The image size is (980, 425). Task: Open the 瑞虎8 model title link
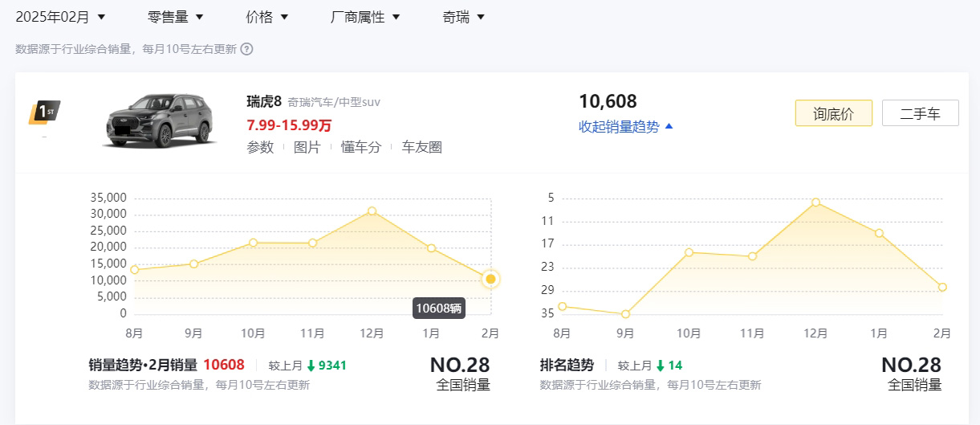pos(264,102)
